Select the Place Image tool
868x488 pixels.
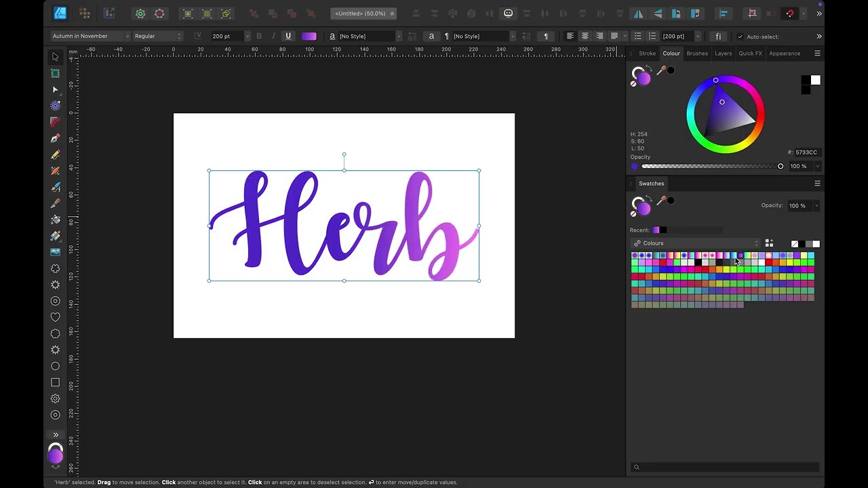pos(56,252)
